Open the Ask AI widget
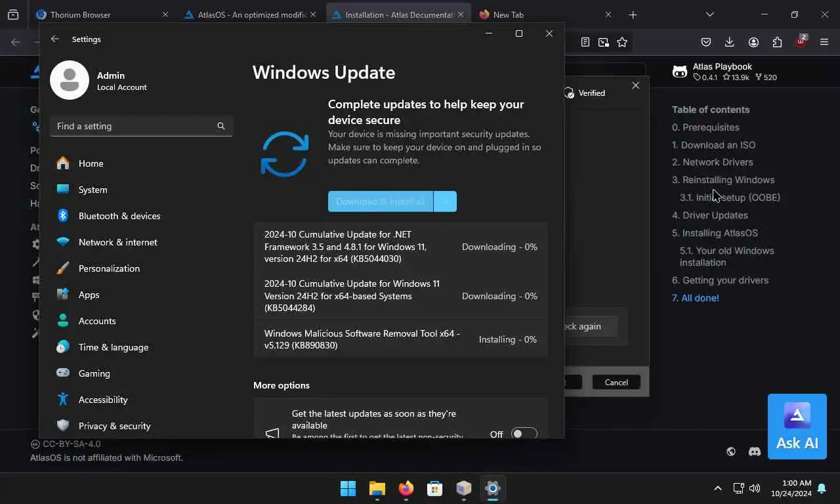Screen dimensions: 840x504 click(x=797, y=427)
